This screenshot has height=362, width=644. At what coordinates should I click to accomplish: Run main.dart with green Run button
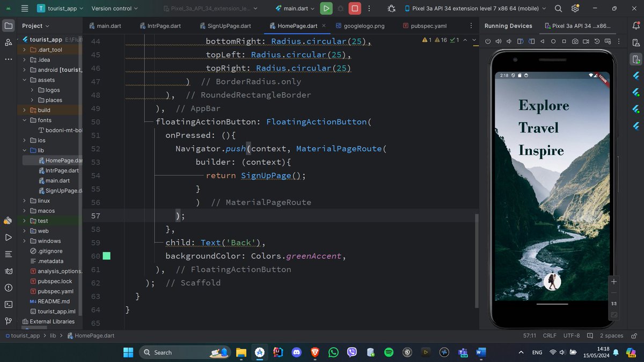(x=326, y=8)
